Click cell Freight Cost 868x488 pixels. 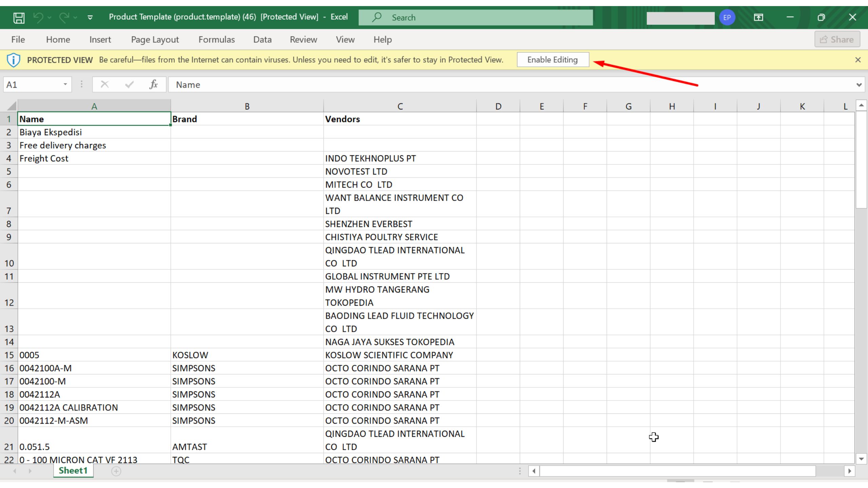click(94, 158)
